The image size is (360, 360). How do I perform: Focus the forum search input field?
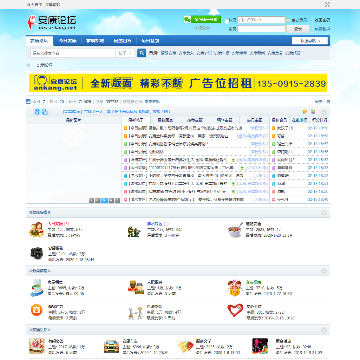pyautogui.click(x=73, y=53)
